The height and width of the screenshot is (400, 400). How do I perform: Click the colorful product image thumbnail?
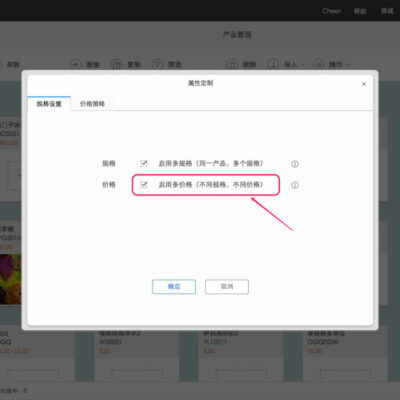(x=10, y=279)
